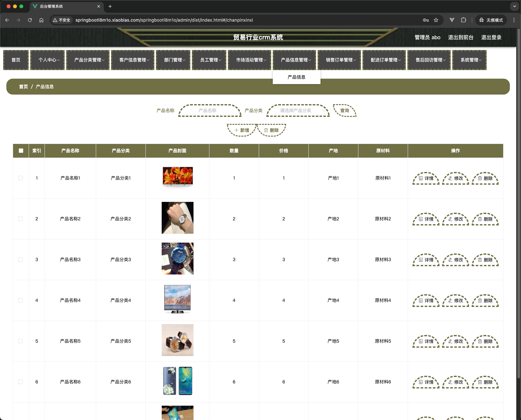The height and width of the screenshot is (420, 521).
Task: Click 修改 for 产品名称1
Action: coord(455,178)
